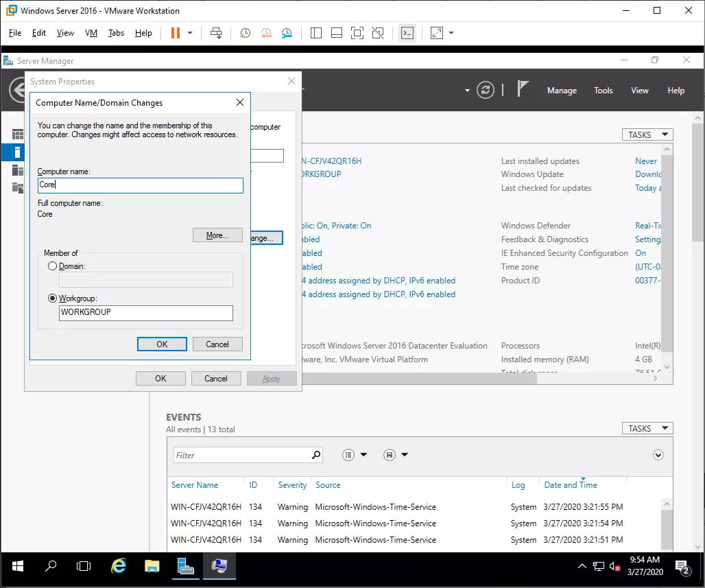Image resolution: width=705 pixels, height=588 pixels.
Task: Switch to Server Manager taskbar icon
Action: (185, 566)
